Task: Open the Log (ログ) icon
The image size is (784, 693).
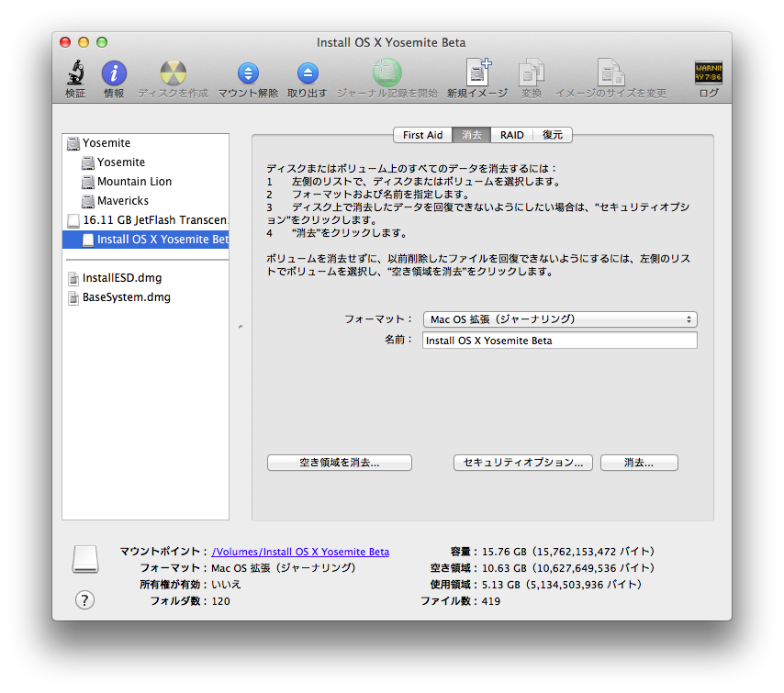Action: 709,73
